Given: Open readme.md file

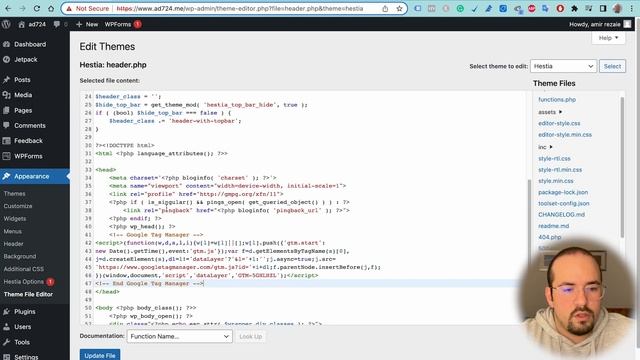Looking at the screenshot, I should click(x=553, y=226).
